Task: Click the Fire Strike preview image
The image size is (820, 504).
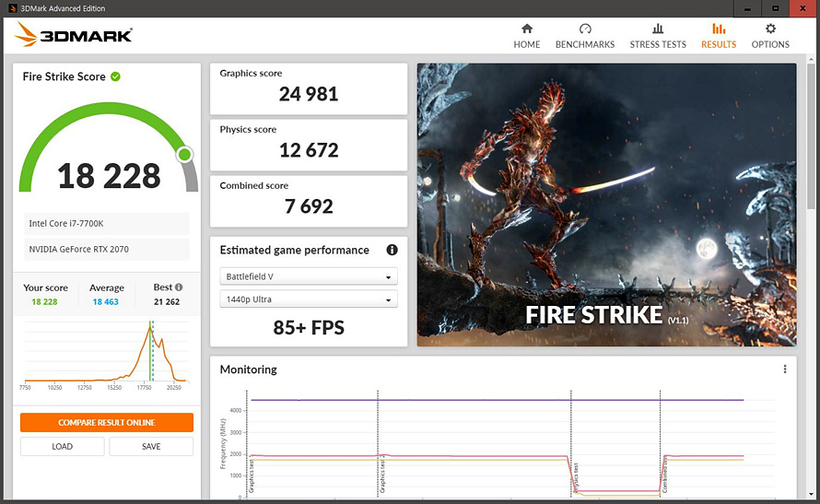Action: pyautogui.click(x=606, y=205)
